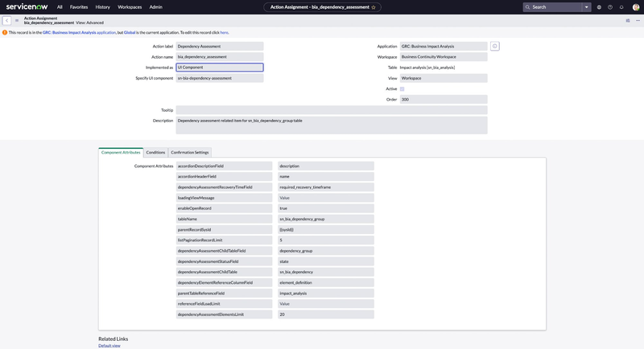The width and height of the screenshot is (644, 349).
Task: Go back using the back arrow
Action: point(6,20)
